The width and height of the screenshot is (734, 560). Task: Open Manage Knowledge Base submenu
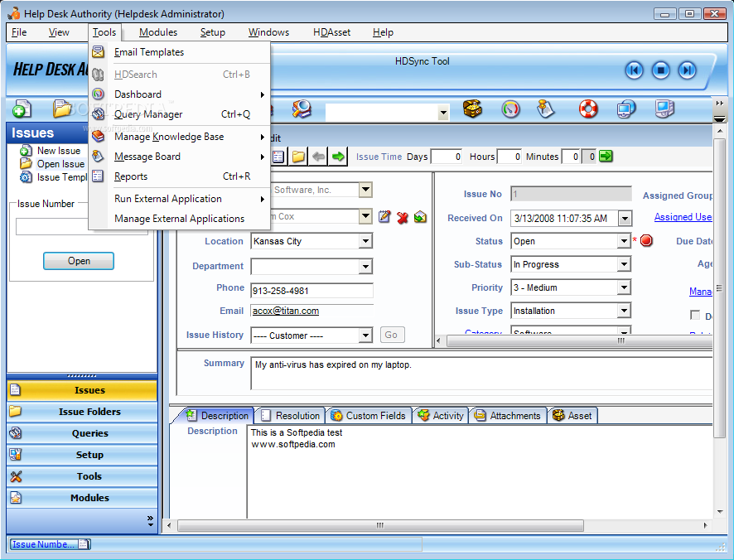[179, 137]
